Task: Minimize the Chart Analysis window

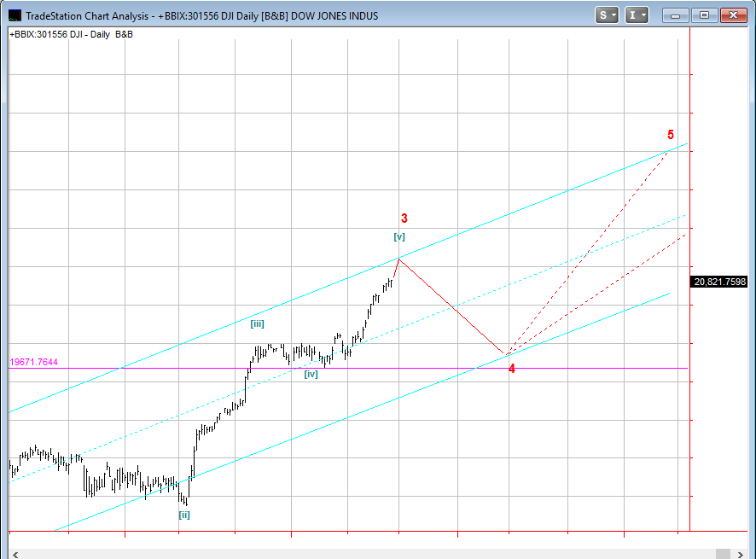Action: pos(675,16)
